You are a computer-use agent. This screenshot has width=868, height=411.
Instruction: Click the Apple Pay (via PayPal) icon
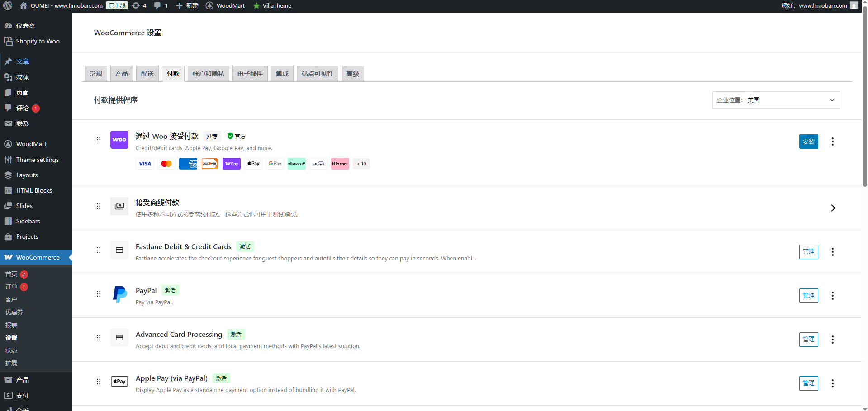click(119, 382)
